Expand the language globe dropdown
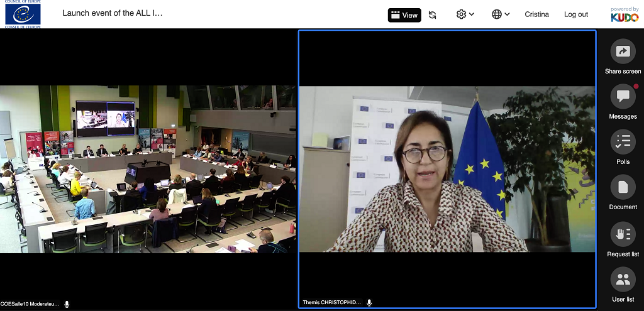 [501, 14]
